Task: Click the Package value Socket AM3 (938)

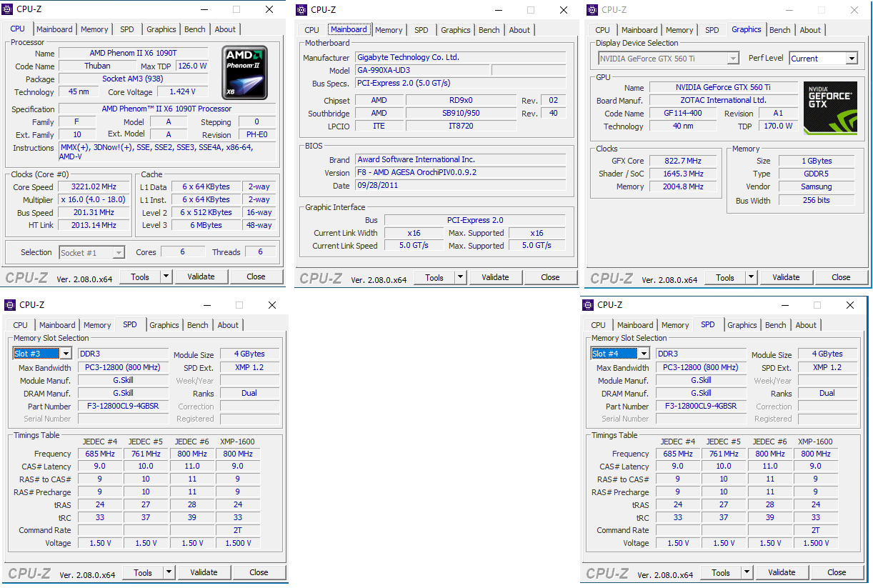Action: (x=133, y=79)
